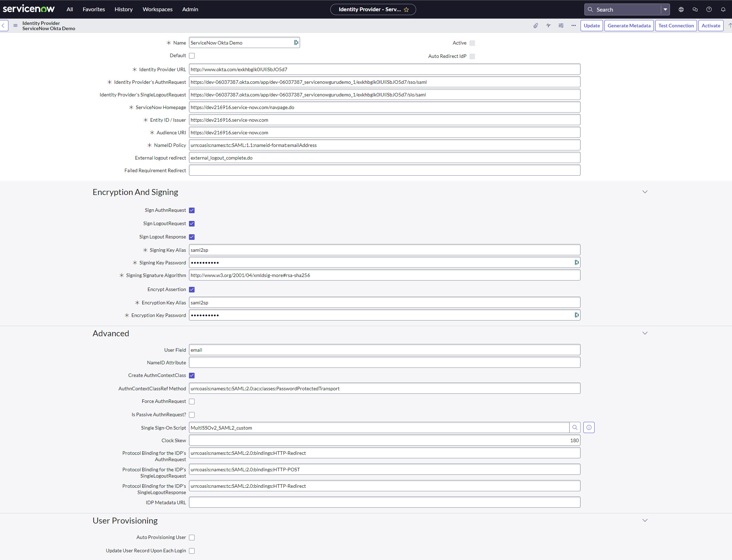Viewport: 732px width, 560px height.
Task: Open the help question mark icon
Action: pos(709,9)
